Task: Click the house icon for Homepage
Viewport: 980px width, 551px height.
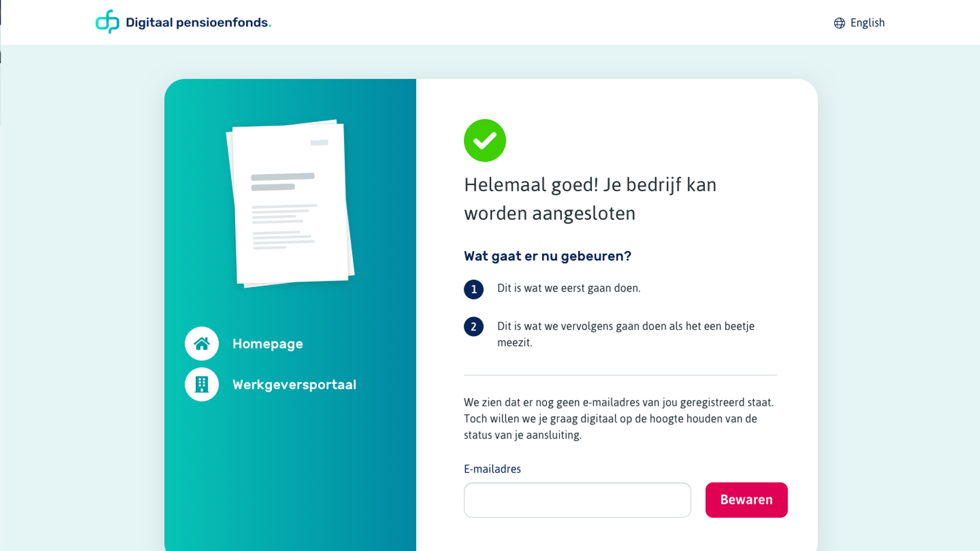Action: [x=202, y=343]
